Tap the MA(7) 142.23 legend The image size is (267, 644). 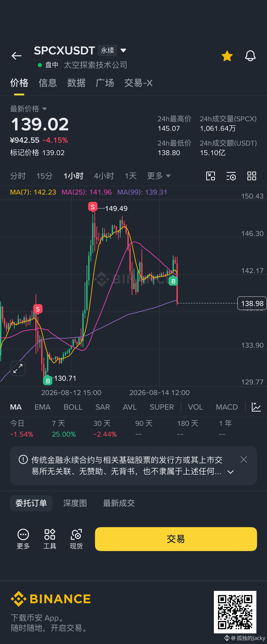(x=33, y=192)
